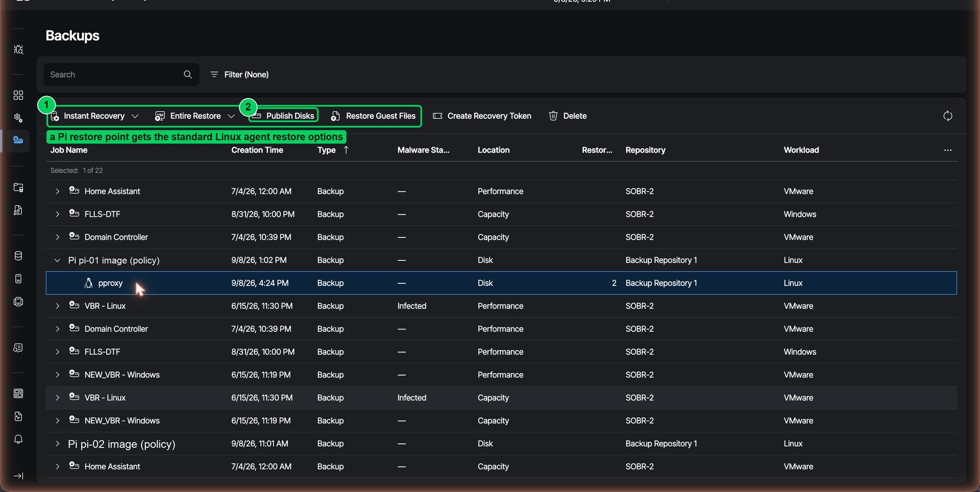Open the file-with-nodes icon in sidebar
This screenshot has width=980, height=492.
19,210
